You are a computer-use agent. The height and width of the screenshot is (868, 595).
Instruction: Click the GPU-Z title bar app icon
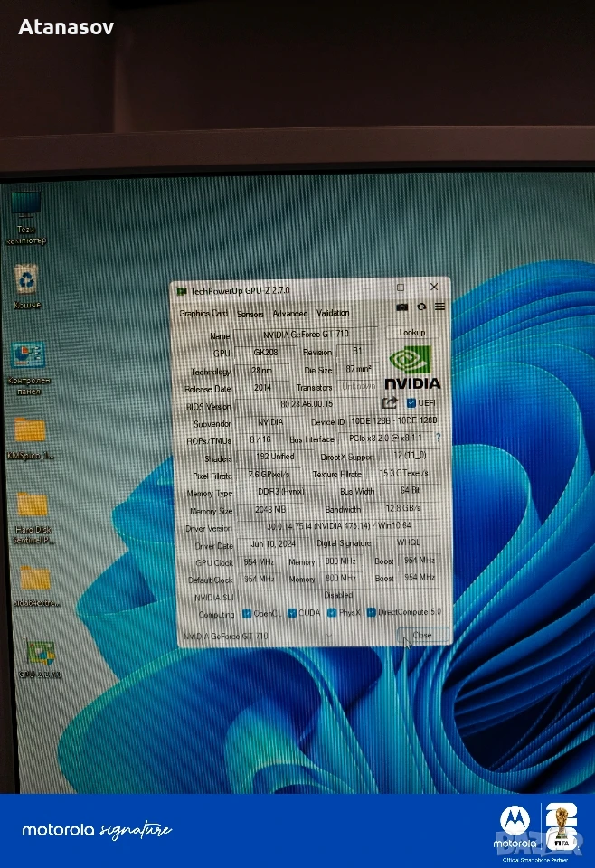pyautogui.click(x=181, y=290)
